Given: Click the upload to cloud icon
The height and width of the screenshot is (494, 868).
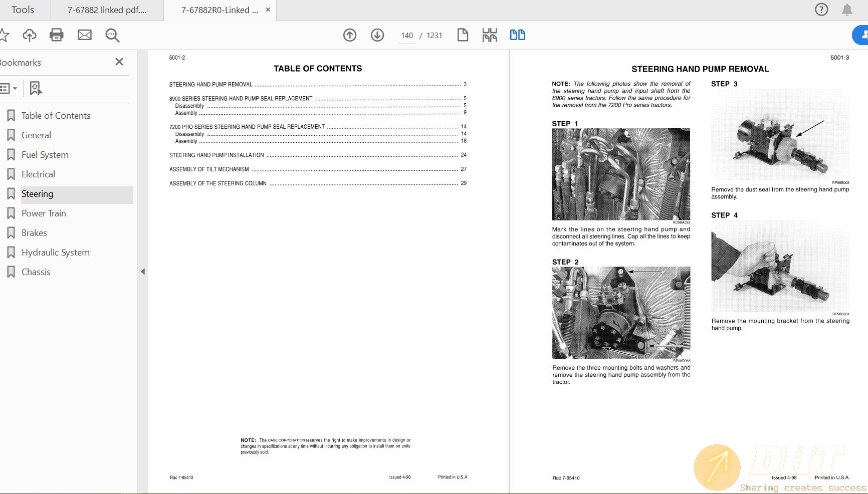Looking at the screenshot, I should pyautogui.click(x=30, y=35).
